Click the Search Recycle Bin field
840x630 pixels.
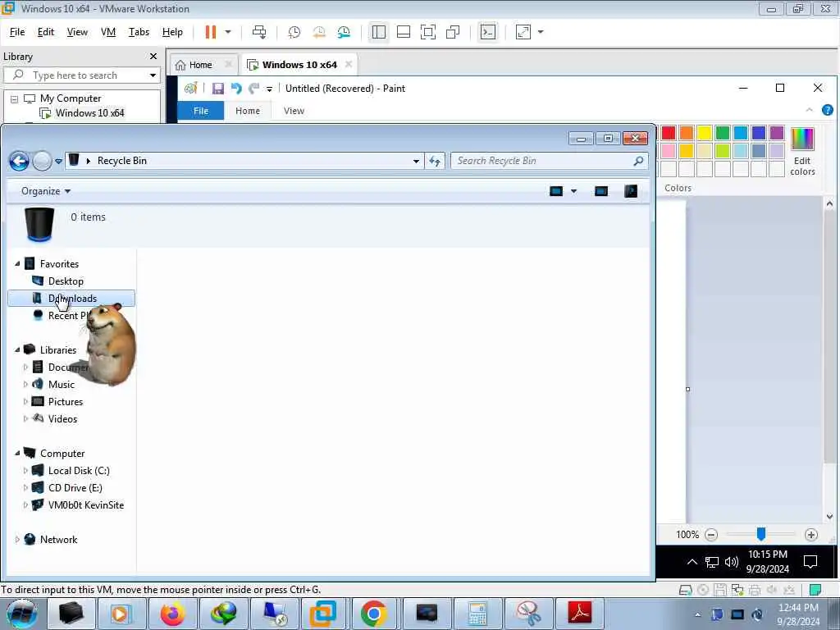[549, 161]
